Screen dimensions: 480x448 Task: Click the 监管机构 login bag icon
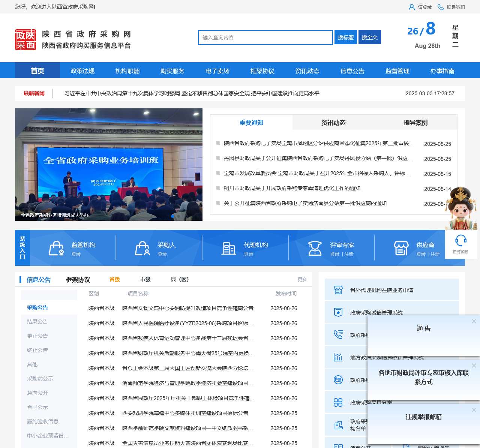point(56,248)
